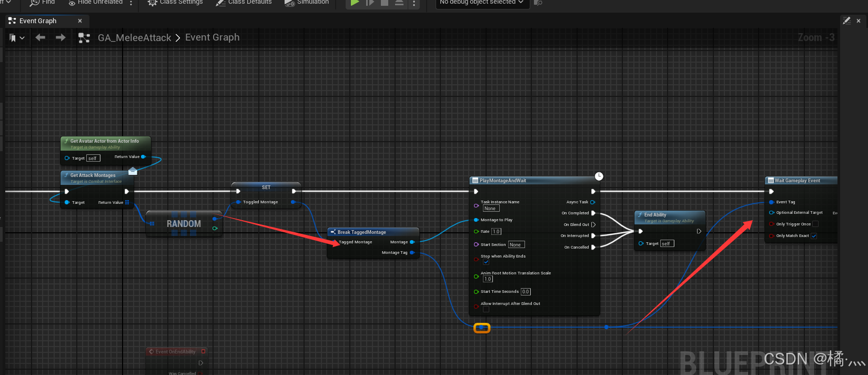Toggle Allow Interrupt After Blend Out checkbox
Image resolution: width=868 pixels, height=375 pixels.
[x=486, y=310]
